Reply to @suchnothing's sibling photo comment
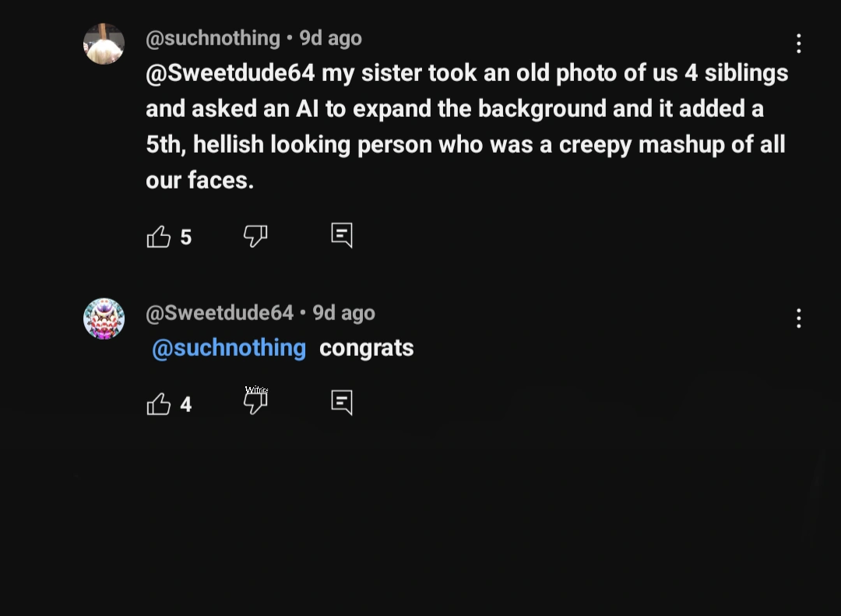This screenshot has width=841, height=616. (x=342, y=235)
